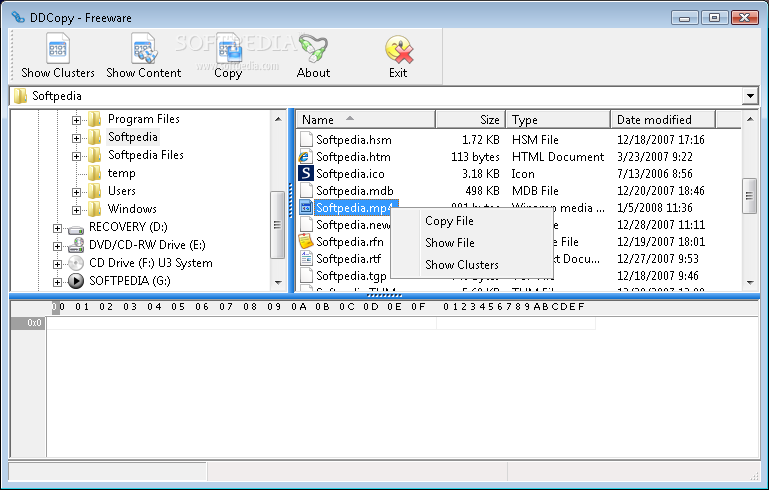Select the Softpedia folder in tree

132,137
